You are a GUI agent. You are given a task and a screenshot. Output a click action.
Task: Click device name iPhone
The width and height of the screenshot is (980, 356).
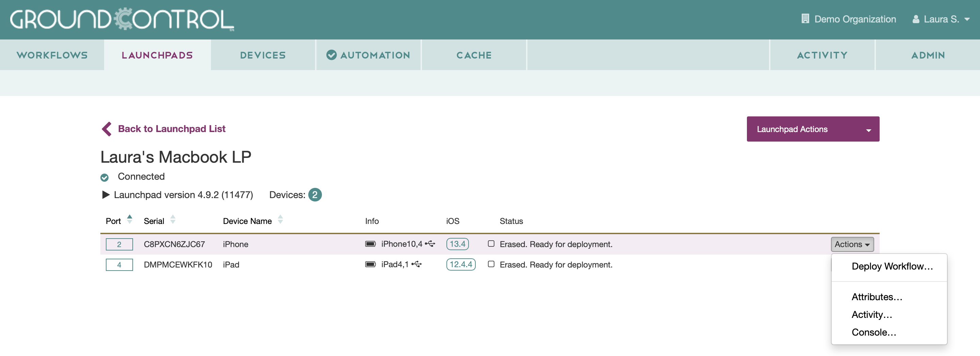point(235,244)
